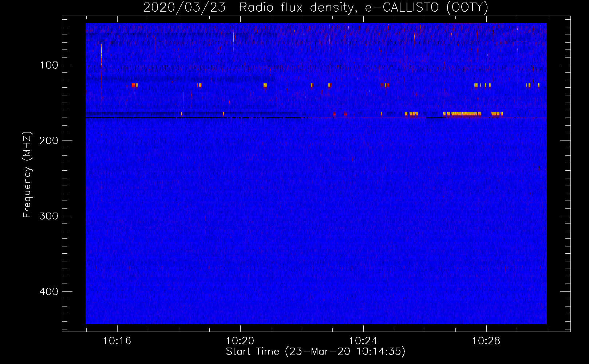Click the 10:20 time tick label
The height and width of the screenshot is (364, 589).
click(240, 341)
